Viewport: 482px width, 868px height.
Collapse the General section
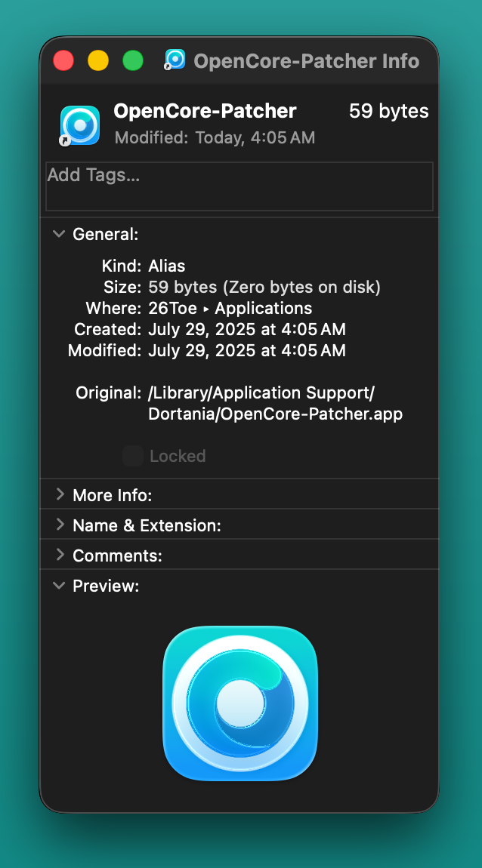(x=59, y=234)
